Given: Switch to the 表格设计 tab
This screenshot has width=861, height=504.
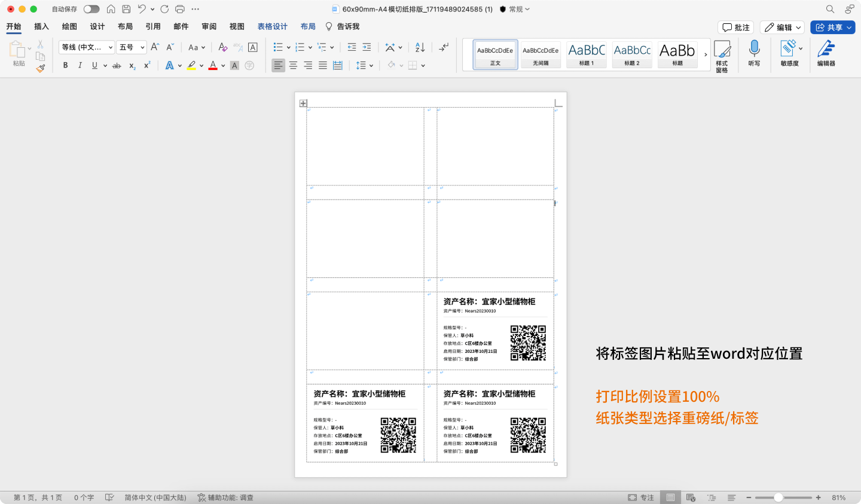Looking at the screenshot, I should coord(273,26).
